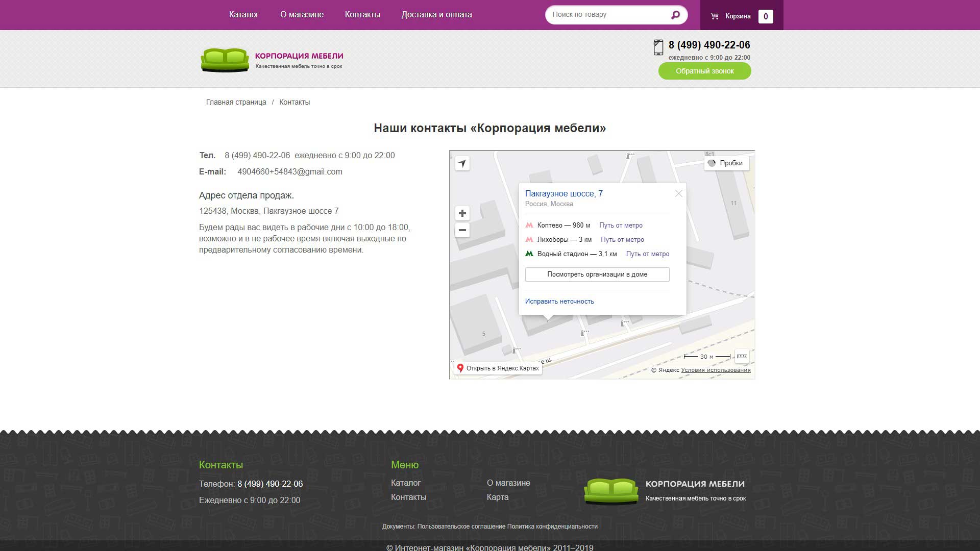The width and height of the screenshot is (980, 551).
Task: Select the map ruler measurement tool
Action: point(742,356)
